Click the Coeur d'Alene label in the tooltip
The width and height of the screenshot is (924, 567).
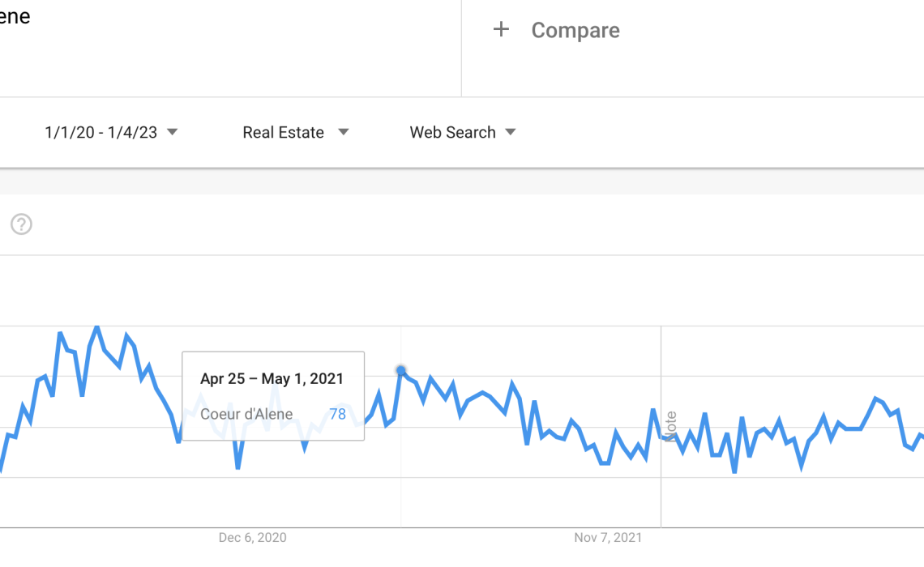[246, 414]
